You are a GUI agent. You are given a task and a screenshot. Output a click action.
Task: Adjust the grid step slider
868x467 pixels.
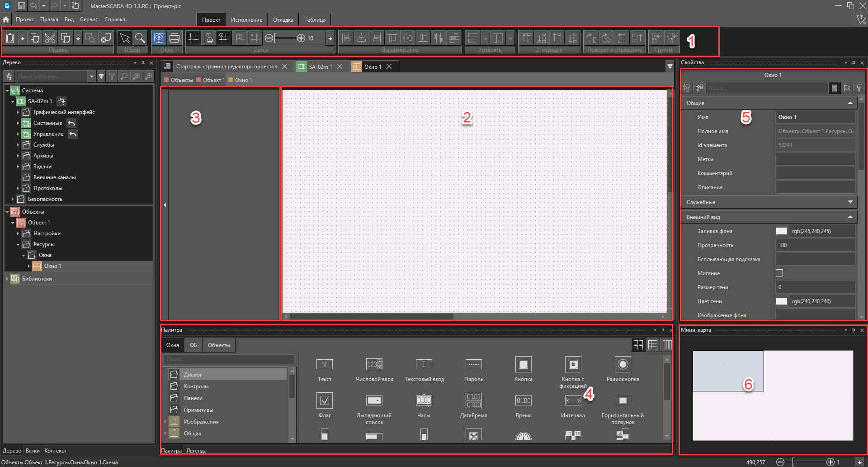coord(285,38)
